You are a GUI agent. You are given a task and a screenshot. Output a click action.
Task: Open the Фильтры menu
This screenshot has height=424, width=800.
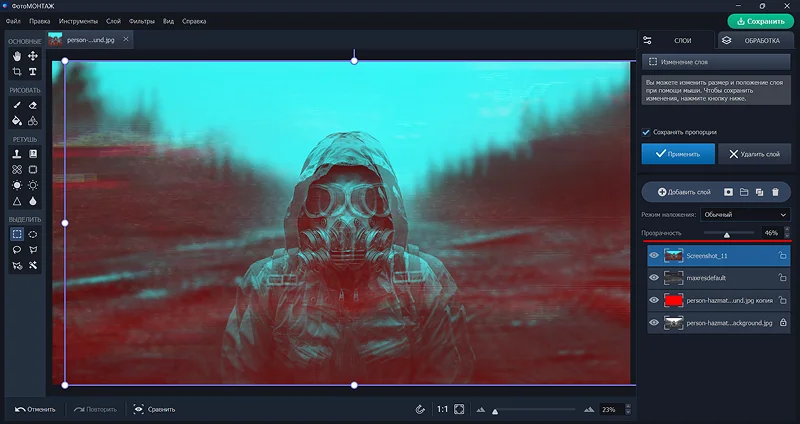pyautogui.click(x=142, y=21)
